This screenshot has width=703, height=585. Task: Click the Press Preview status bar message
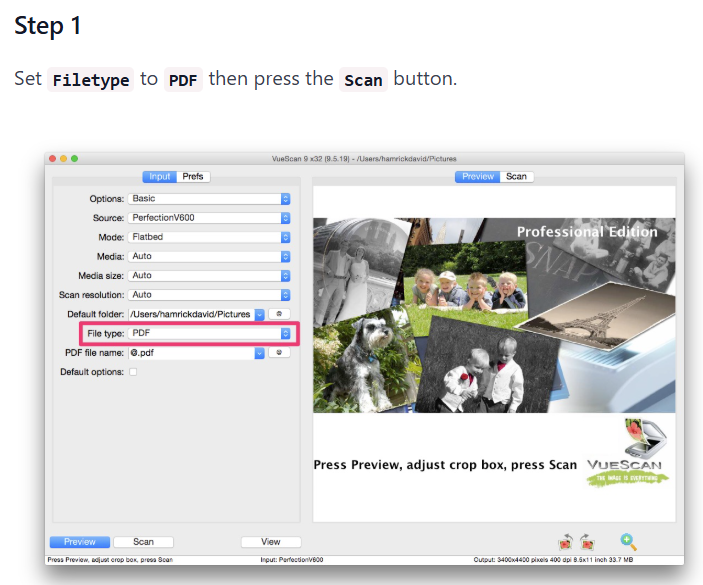tap(110, 560)
